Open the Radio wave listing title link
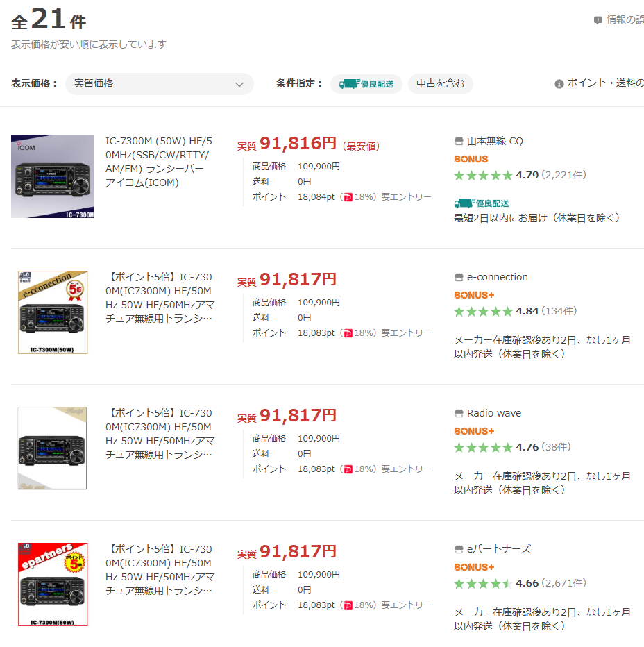The height and width of the screenshot is (647, 644). click(160, 434)
